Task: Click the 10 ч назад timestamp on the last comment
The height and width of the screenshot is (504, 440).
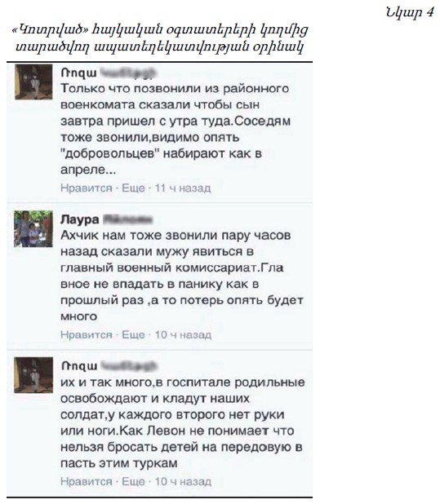Action: point(183,481)
